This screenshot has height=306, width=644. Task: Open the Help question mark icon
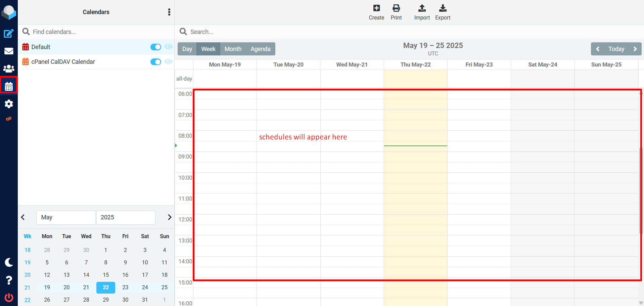(x=9, y=280)
